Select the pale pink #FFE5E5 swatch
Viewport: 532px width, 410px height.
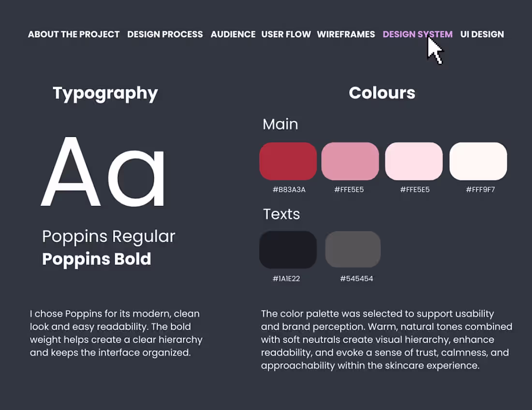pyautogui.click(x=414, y=161)
